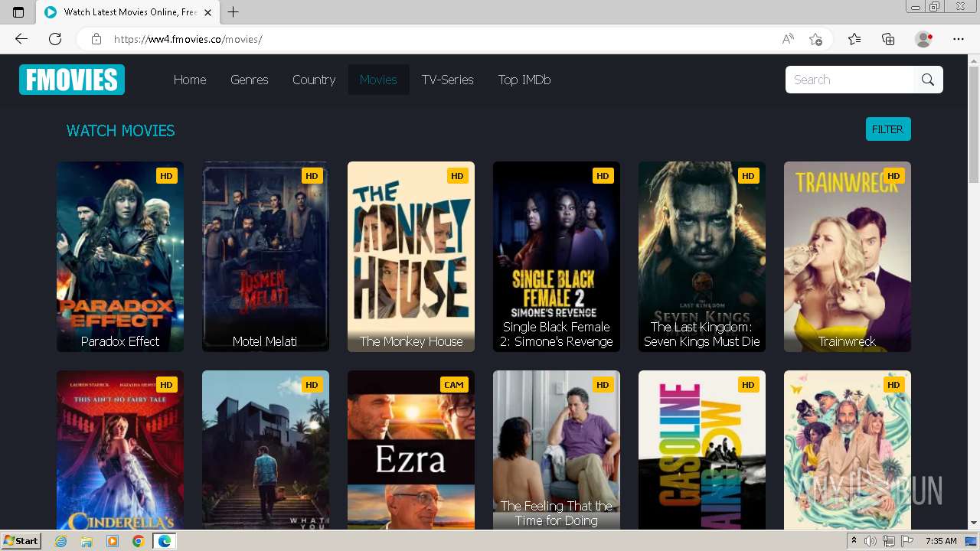Open the Paradox Effect movie

[119, 256]
